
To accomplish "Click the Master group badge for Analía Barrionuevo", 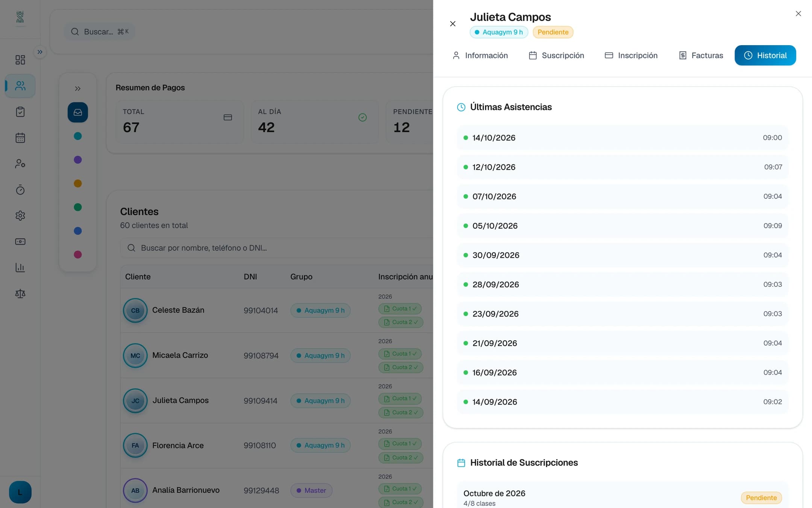I will point(311,490).
